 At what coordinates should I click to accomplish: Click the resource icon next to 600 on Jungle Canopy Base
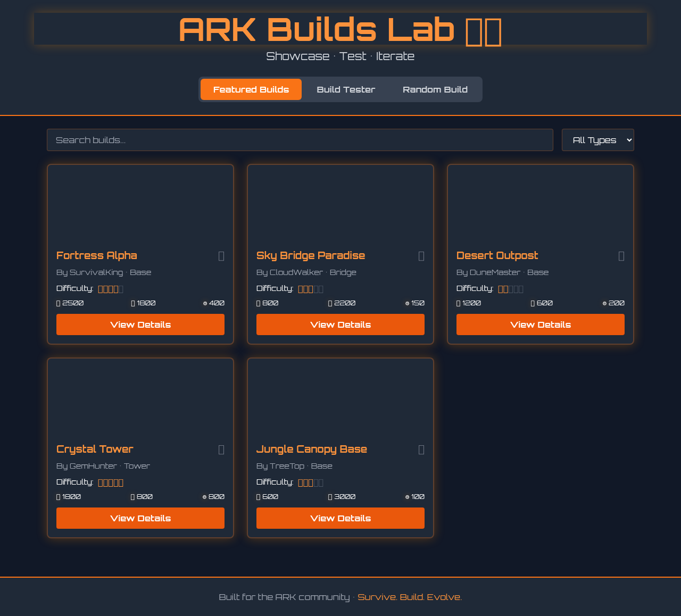259,496
